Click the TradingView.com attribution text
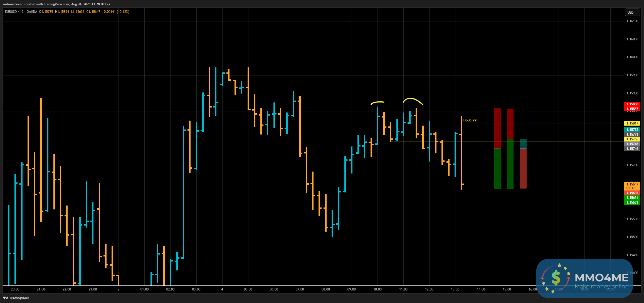 point(56,4)
